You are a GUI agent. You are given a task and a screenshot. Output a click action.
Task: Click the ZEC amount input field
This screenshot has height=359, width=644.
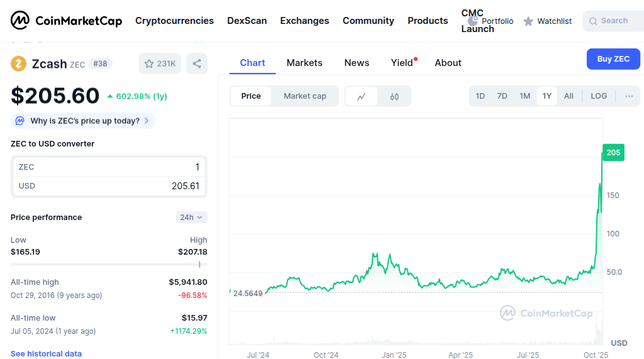(109, 167)
